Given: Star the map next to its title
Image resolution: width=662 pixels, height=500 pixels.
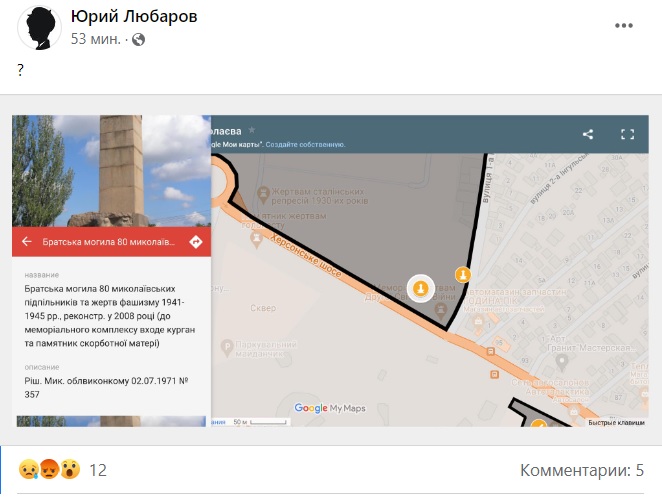Looking at the screenshot, I should (x=252, y=130).
